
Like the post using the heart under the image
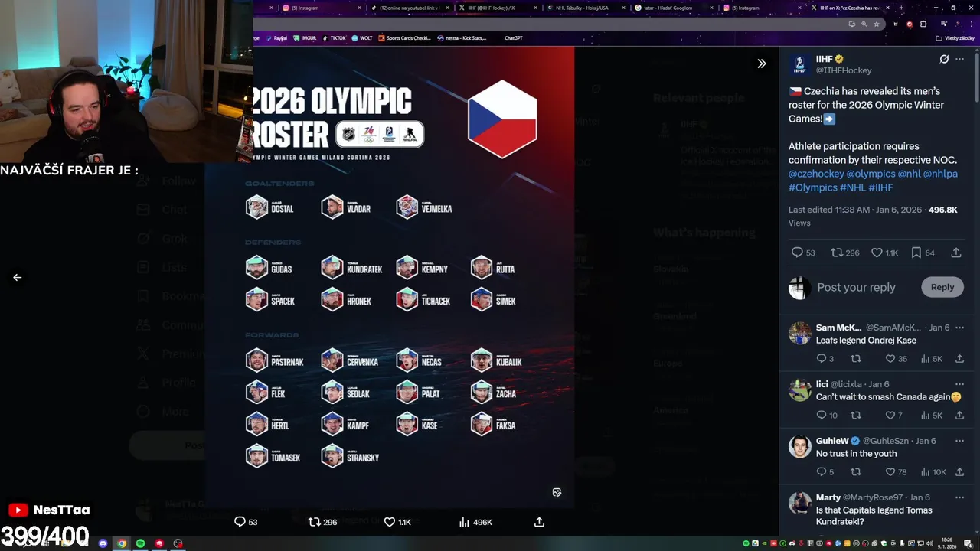(389, 522)
